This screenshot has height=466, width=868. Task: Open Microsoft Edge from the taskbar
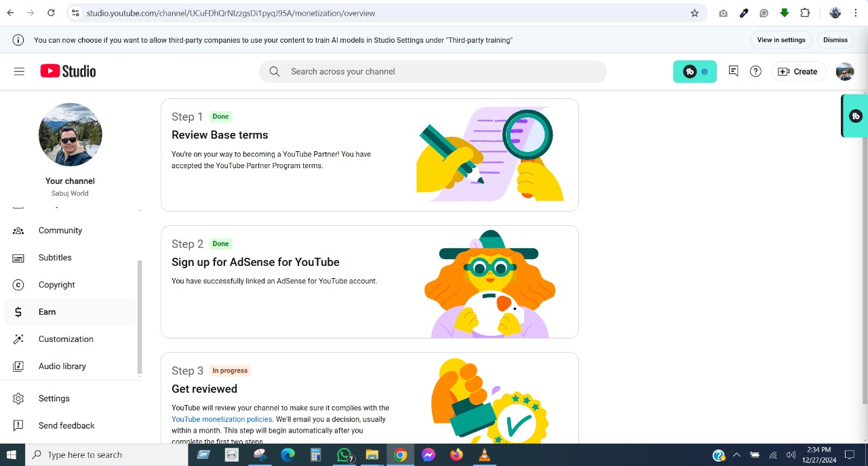point(288,455)
